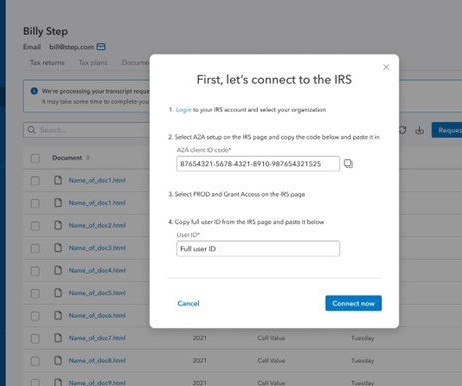Sort by the Document column arrow
The width and height of the screenshot is (462, 386).
[88, 158]
